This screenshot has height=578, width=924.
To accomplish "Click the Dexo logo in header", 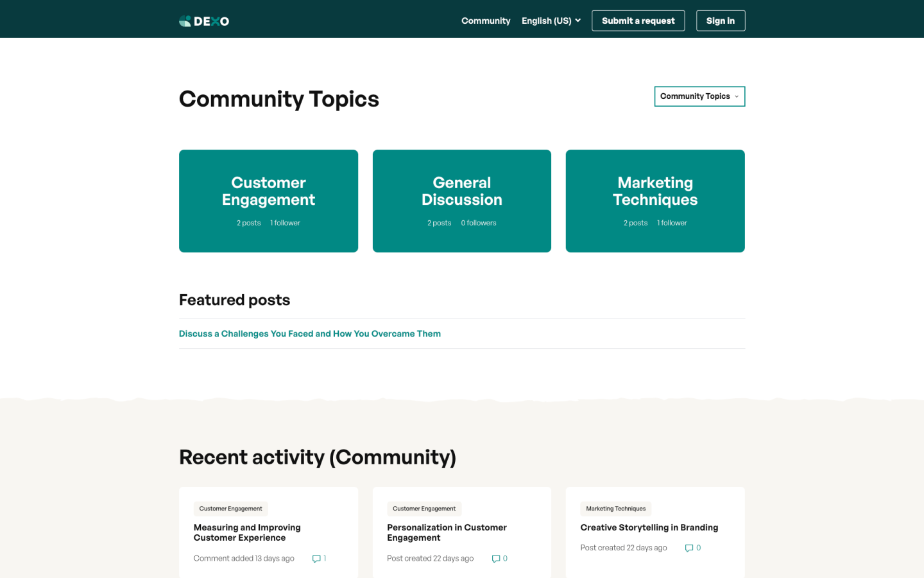I will coord(204,21).
